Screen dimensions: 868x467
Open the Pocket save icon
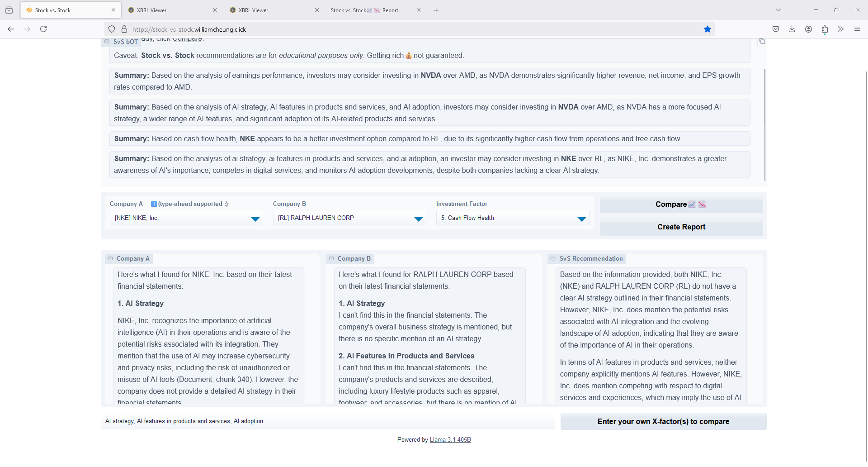(x=776, y=29)
